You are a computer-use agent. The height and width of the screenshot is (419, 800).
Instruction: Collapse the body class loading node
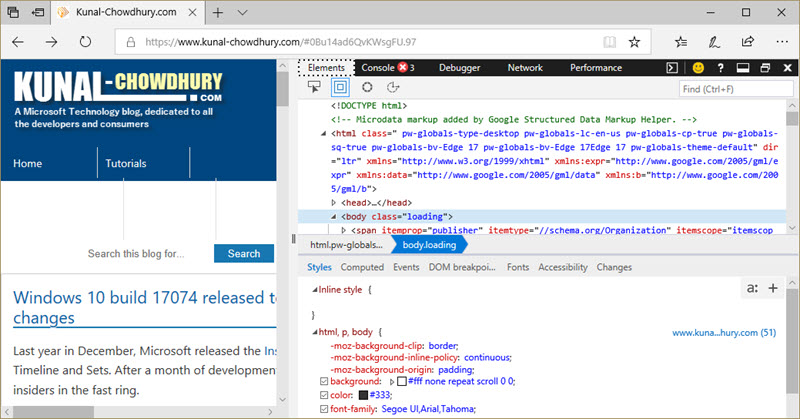(x=334, y=216)
